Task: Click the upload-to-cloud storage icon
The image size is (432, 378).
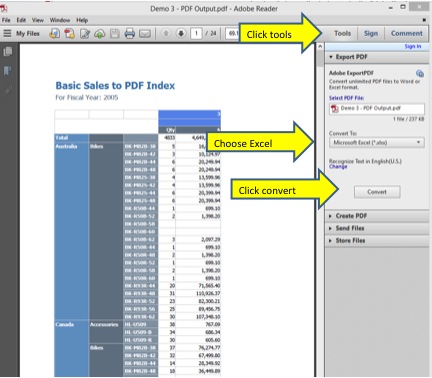Action: 100,34
